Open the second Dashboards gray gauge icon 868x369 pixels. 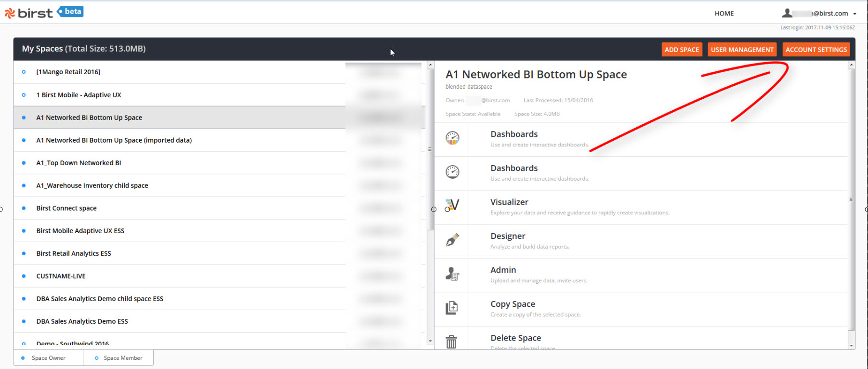tap(452, 172)
